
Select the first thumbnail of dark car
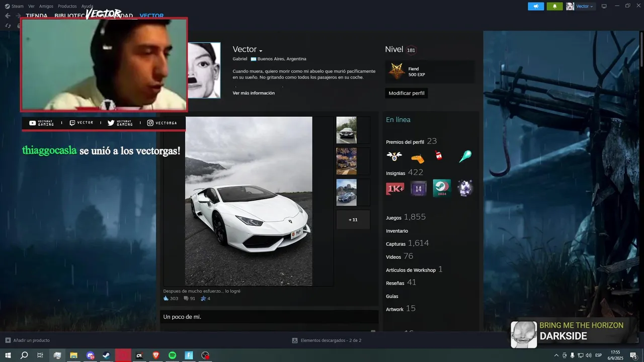(x=346, y=130)
